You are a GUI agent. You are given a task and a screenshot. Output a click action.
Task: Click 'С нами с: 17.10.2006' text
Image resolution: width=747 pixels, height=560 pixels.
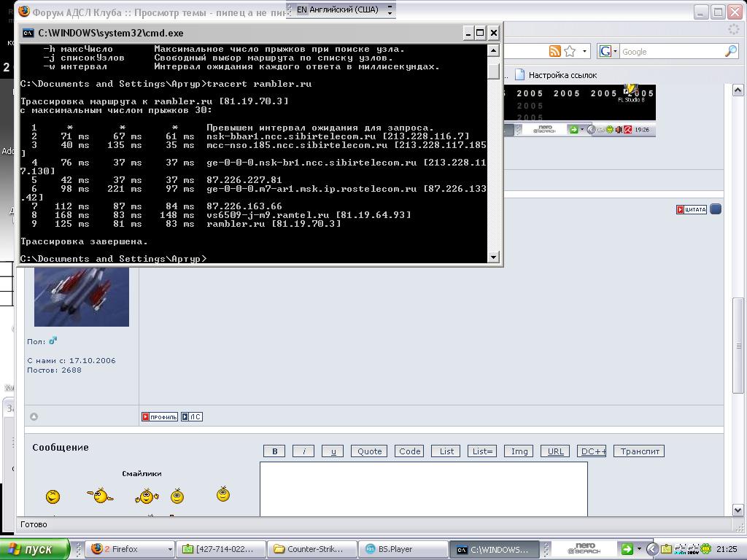pos(71,360)
